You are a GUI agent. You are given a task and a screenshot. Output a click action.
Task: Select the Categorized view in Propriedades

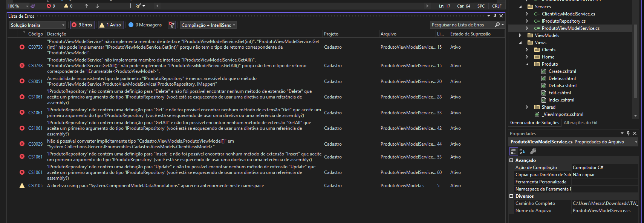point(513,151)
